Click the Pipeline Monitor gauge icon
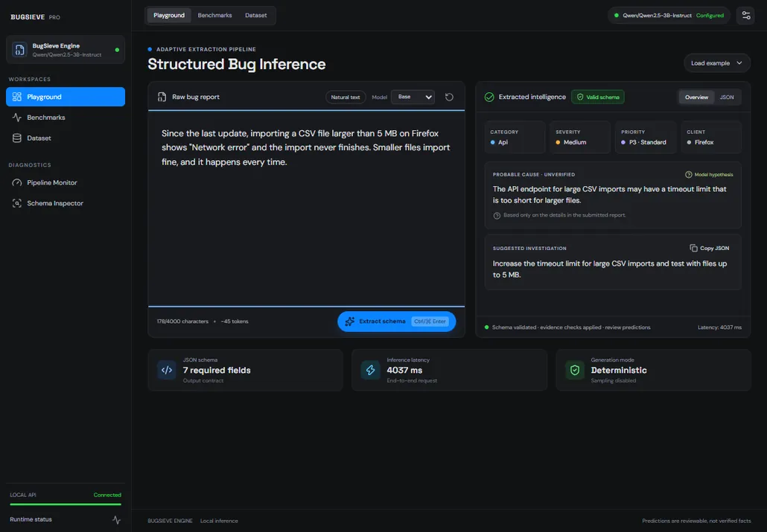767x532 pixels. point(16,182)
